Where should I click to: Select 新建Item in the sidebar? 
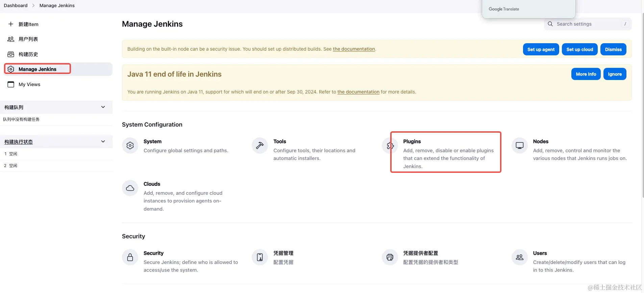[x=28, y=24]
